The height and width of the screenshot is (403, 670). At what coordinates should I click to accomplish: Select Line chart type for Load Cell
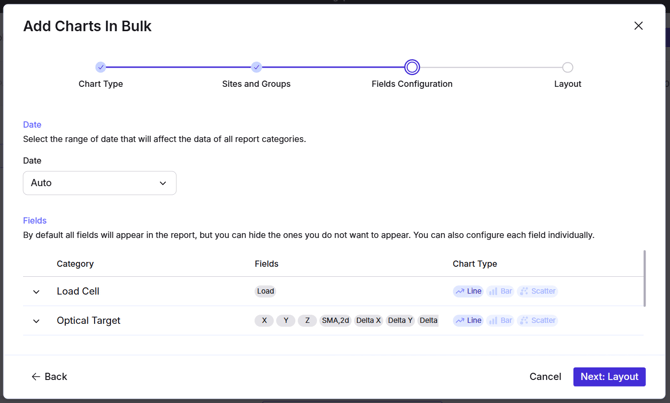tap(468, 291)
